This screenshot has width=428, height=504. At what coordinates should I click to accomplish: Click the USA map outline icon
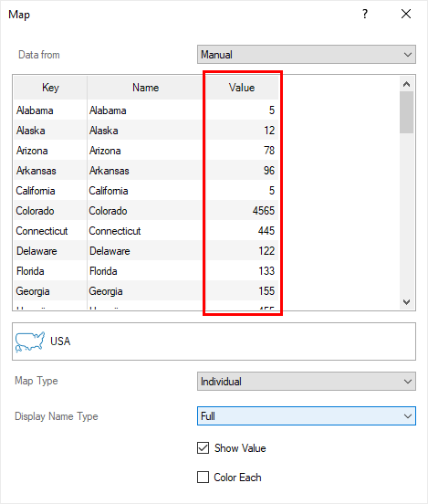pyautogui.click(x=29, y=341)
